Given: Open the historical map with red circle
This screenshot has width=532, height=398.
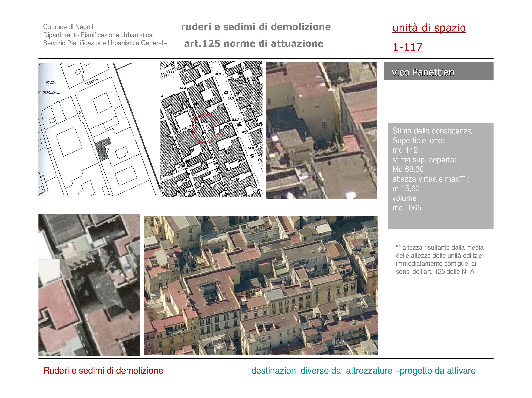Looking at the screenshot, I should pos(211,129).
